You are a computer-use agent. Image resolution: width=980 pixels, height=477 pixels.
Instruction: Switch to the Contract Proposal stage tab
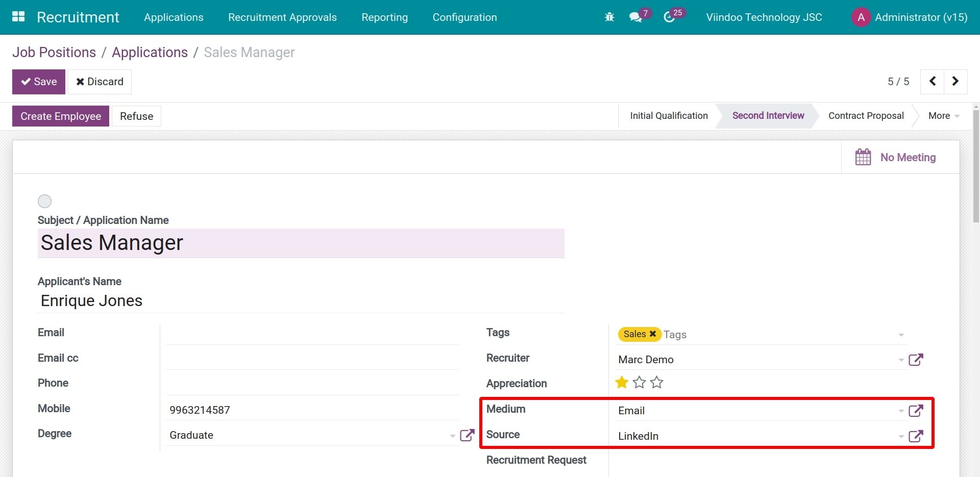[x=866, y=116]
